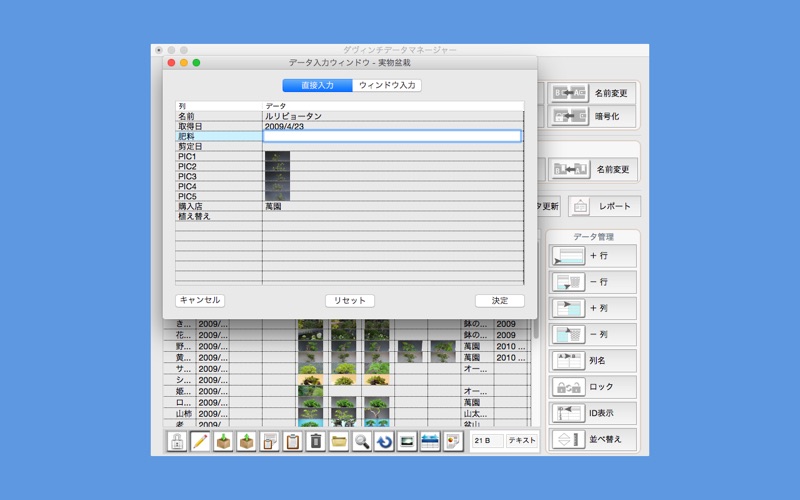Select the 植え替え row label
This screenshot has width=800, height=500.
coord(194,216)
